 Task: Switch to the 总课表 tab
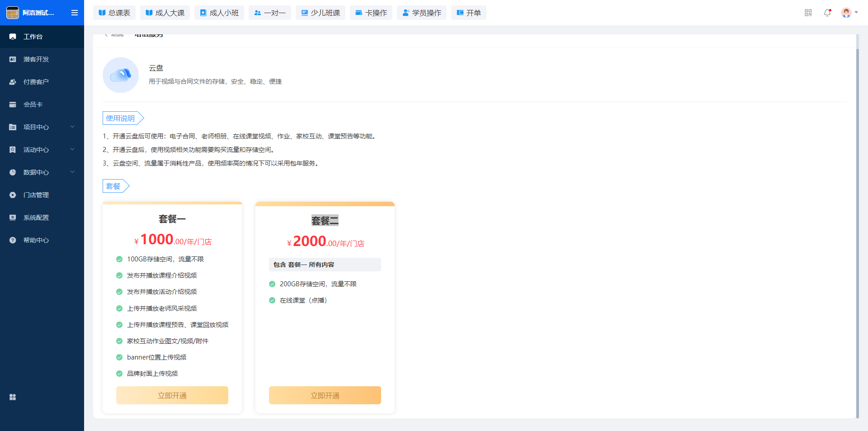point(114,13)
